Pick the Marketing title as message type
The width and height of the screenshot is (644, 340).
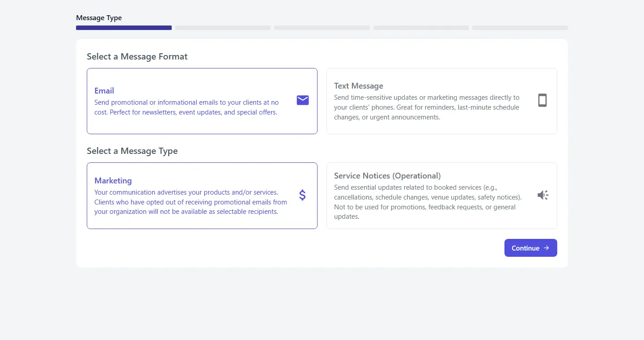(x=113, y=181)
